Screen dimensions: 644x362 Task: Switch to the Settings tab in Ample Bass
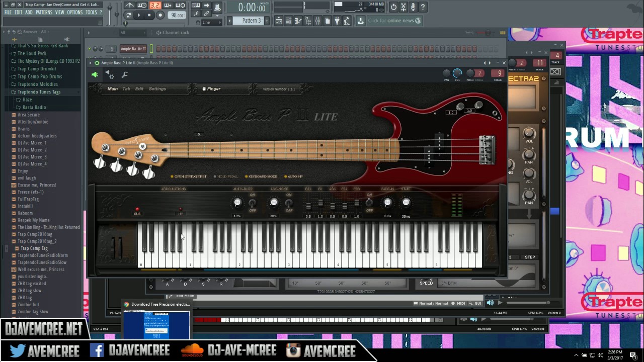(157, 88)
